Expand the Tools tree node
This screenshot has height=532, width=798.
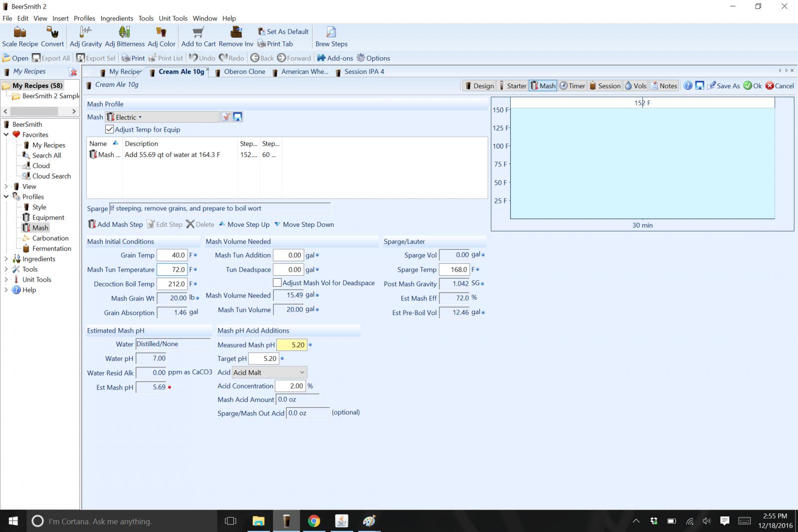click(6, 269)
